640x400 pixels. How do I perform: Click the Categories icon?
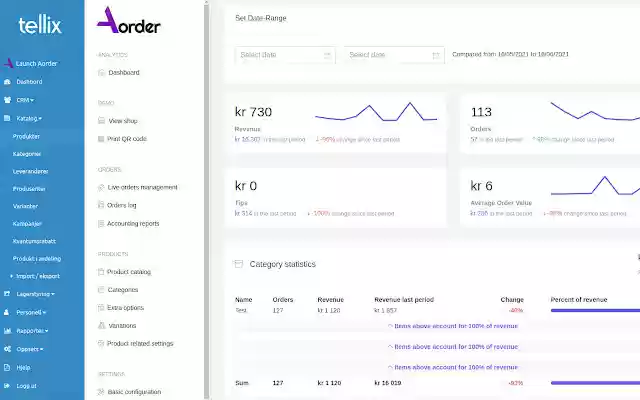[101, 290]
